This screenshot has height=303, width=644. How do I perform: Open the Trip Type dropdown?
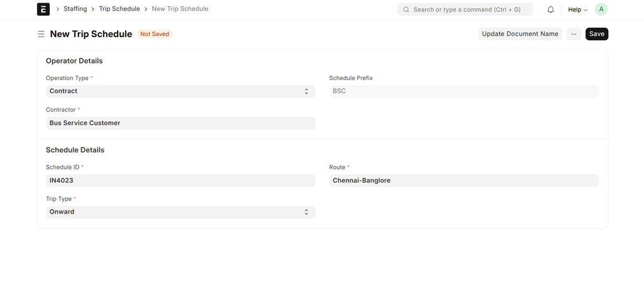tap(180, 212)
